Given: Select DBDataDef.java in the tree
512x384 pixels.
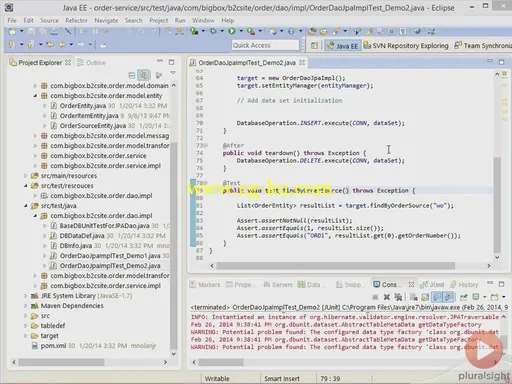Looking at the screenshot, I should pos(82,236).
